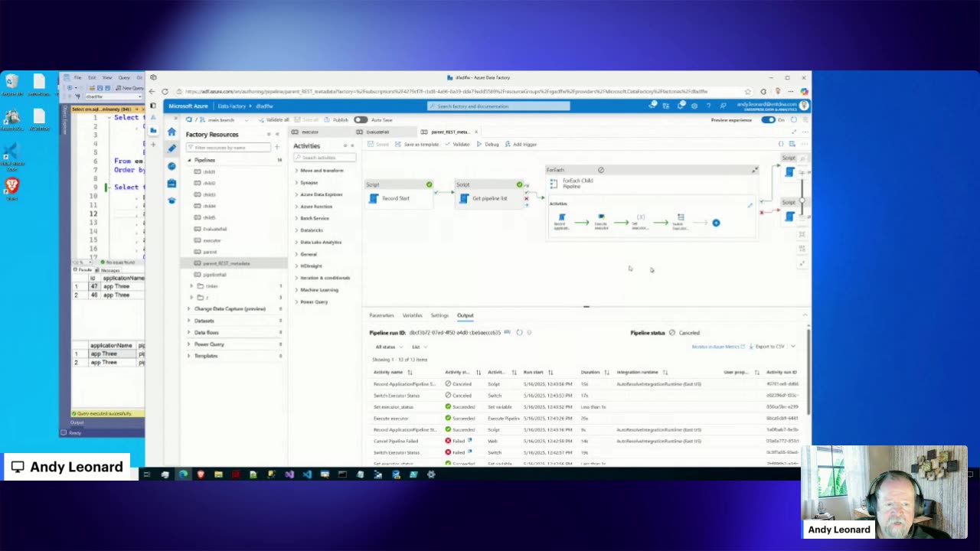This screenshot has height=551, width=980.
Task: Click the Get pipeline list script activity icon
Action: [464, 198]
